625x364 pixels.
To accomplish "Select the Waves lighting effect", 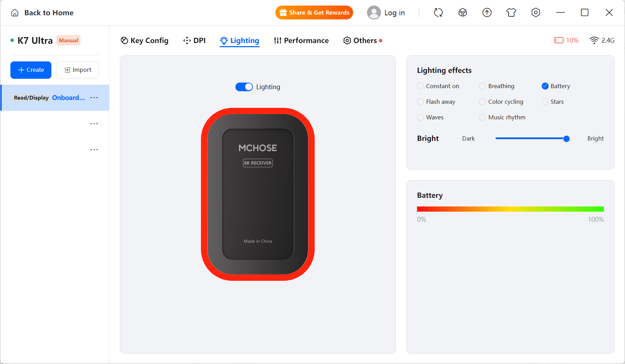I will pyautogui.click(x=430, y=117).
